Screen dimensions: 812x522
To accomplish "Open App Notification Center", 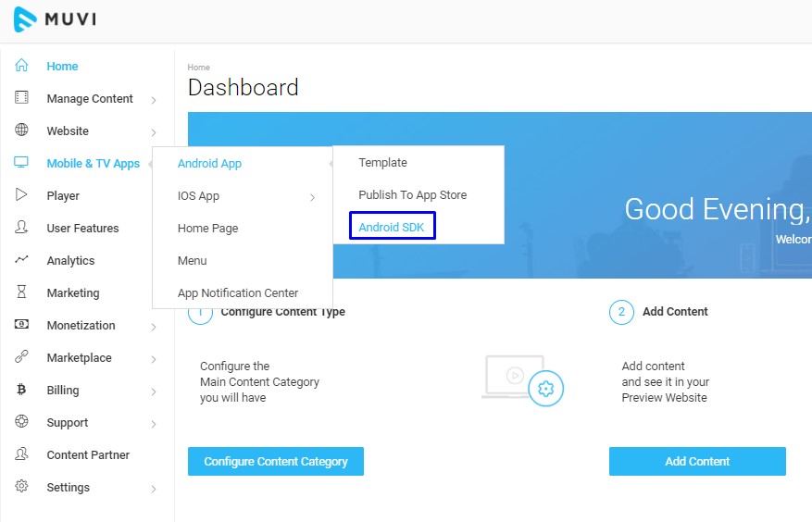I will coord(238,293).
